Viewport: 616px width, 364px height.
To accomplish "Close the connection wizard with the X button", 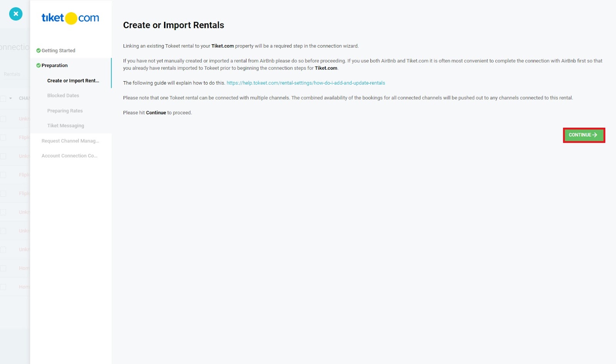I will click(x=16, y=14).
